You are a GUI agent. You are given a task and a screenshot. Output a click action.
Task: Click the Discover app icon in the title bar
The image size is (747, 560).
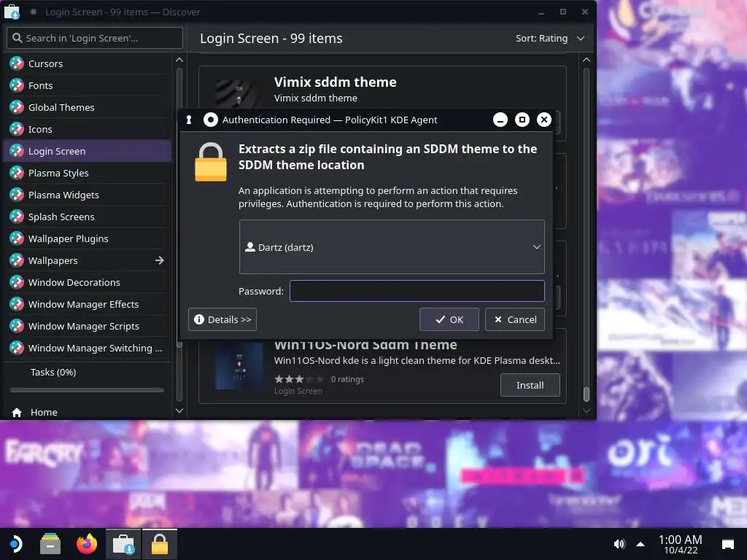click(x=12, y=12)
